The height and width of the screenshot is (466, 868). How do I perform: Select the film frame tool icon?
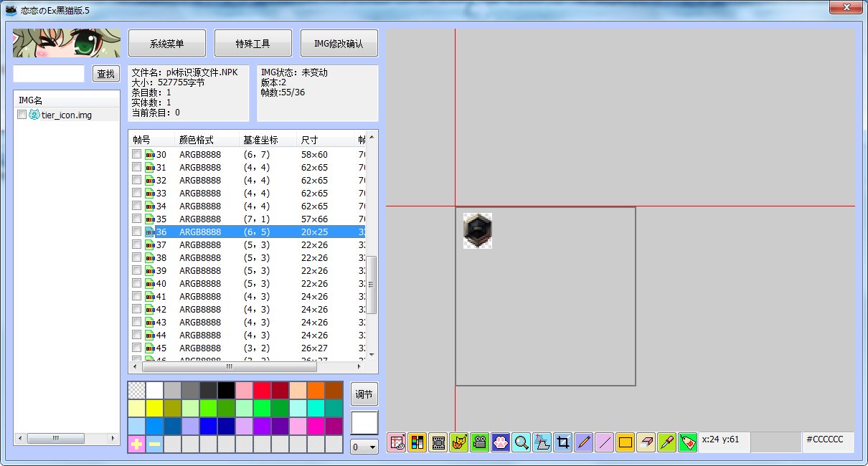click(x=438, y=442)
